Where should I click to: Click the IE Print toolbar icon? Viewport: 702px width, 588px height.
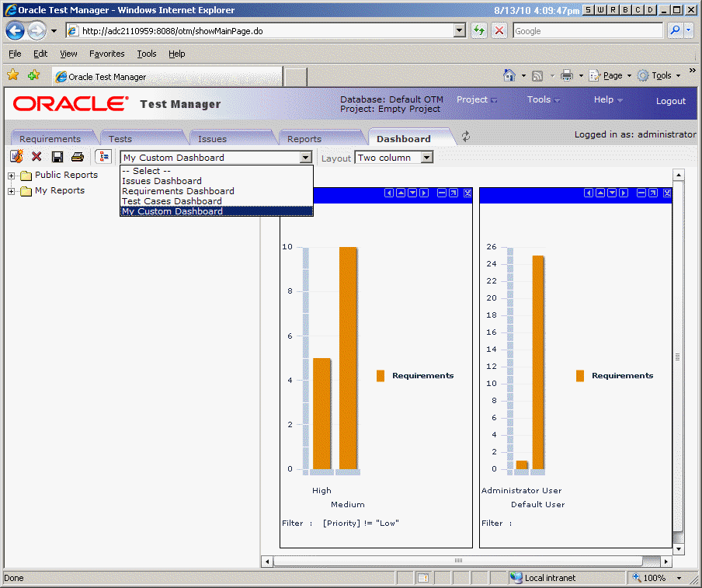click(x=567, y=75)
